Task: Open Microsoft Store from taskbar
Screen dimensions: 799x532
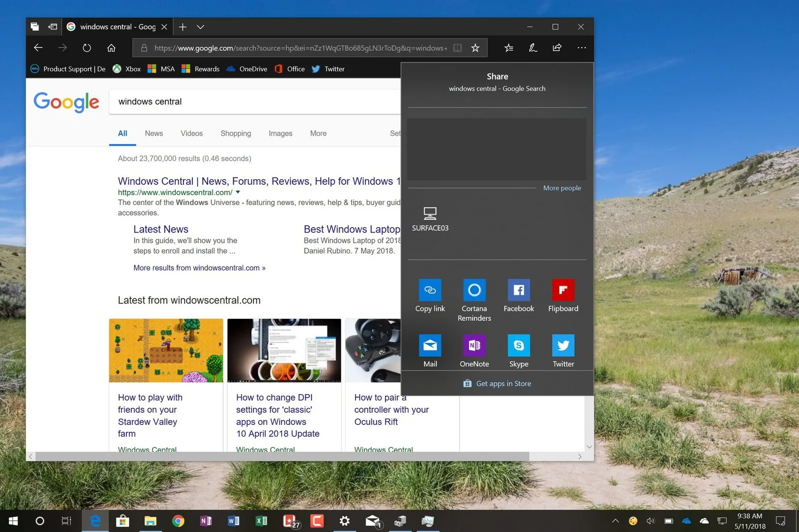Action: [123, 521]
